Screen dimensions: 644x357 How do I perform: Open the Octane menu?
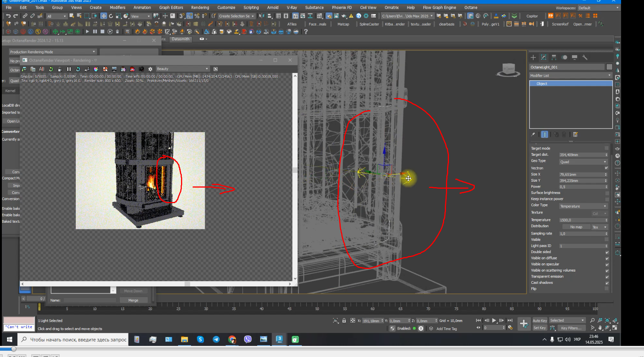tap(471, 7)
